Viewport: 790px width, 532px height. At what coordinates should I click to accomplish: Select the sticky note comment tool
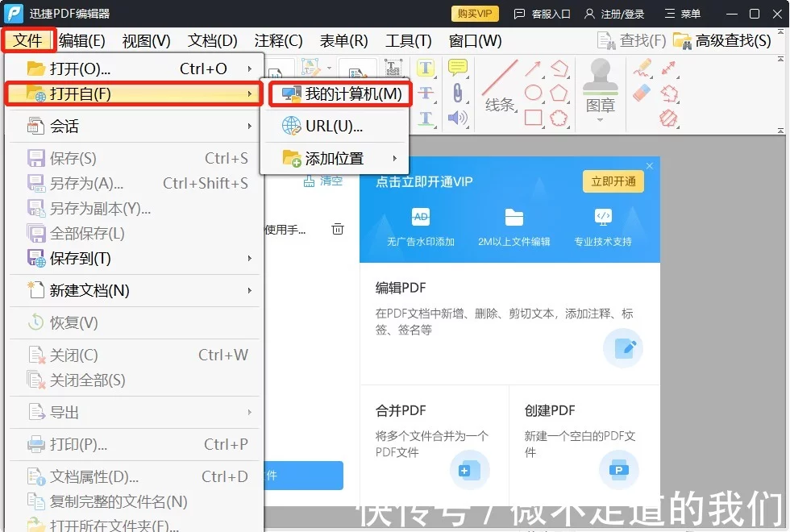coord(458,68)
